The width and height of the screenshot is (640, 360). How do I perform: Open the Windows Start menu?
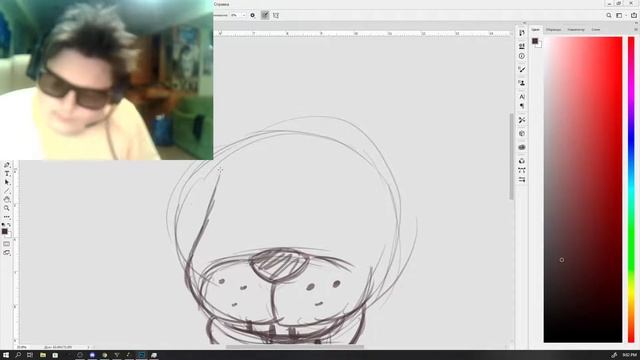pyautogui.click(x=6, y=355)
